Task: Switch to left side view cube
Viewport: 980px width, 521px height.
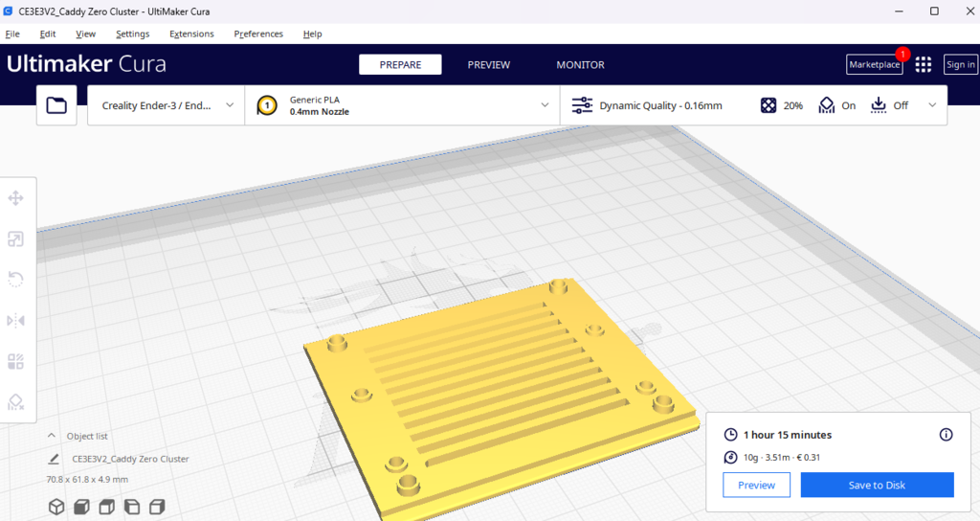Action: (x=132, y=507)
